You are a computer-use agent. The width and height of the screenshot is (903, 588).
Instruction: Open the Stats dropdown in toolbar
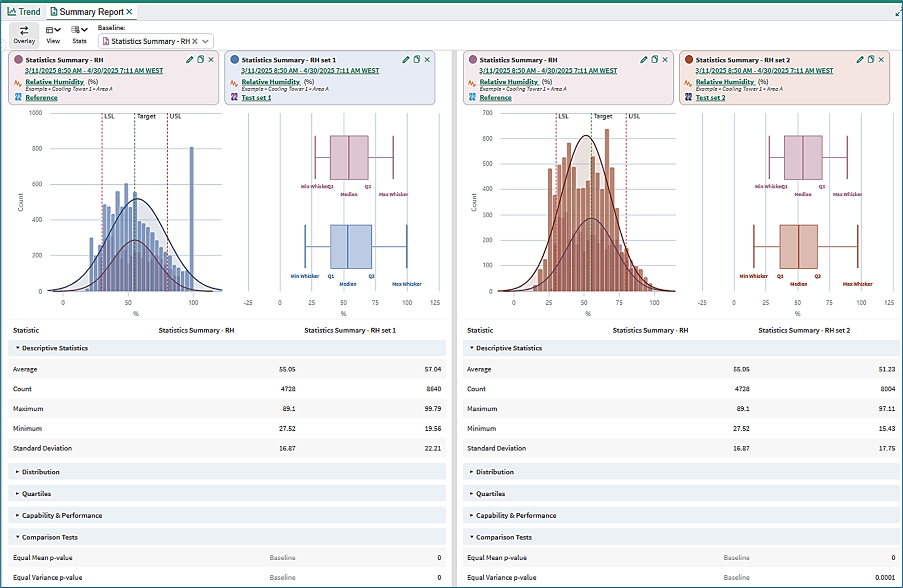80,35
